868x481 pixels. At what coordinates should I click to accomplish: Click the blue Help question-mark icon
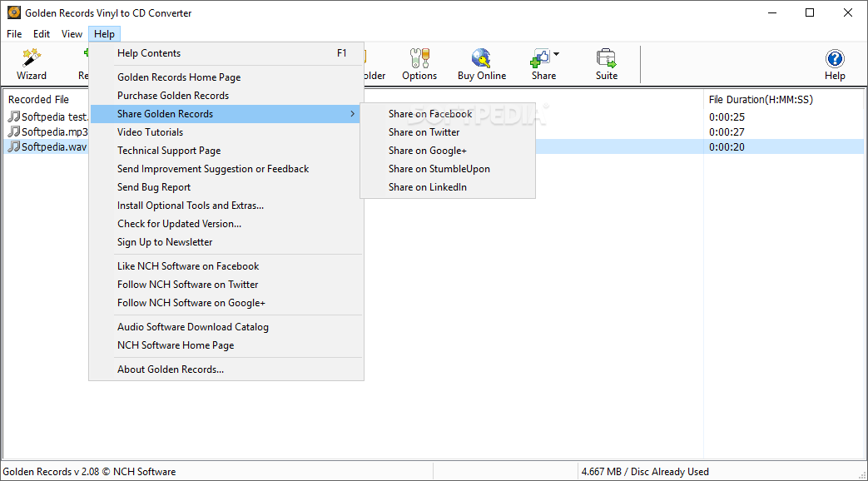coord(835,58)
